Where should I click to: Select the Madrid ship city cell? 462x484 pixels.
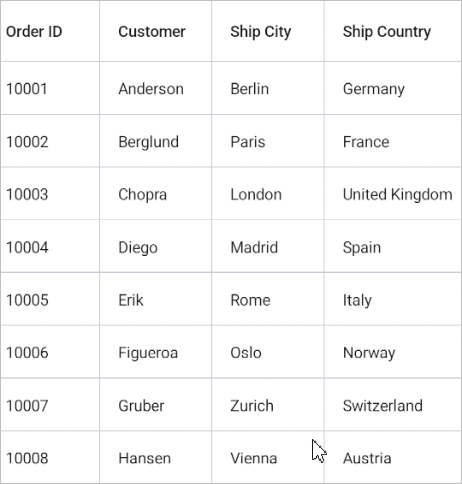268,246
